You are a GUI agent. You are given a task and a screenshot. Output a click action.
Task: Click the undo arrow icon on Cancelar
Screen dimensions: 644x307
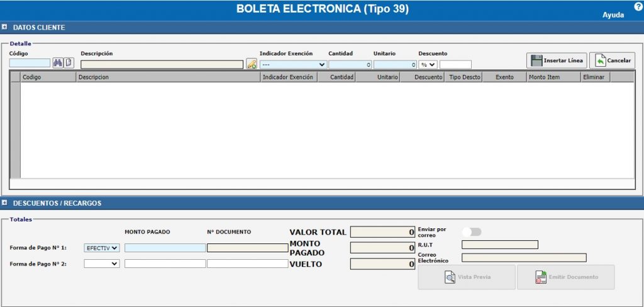[x=599, y=61]
